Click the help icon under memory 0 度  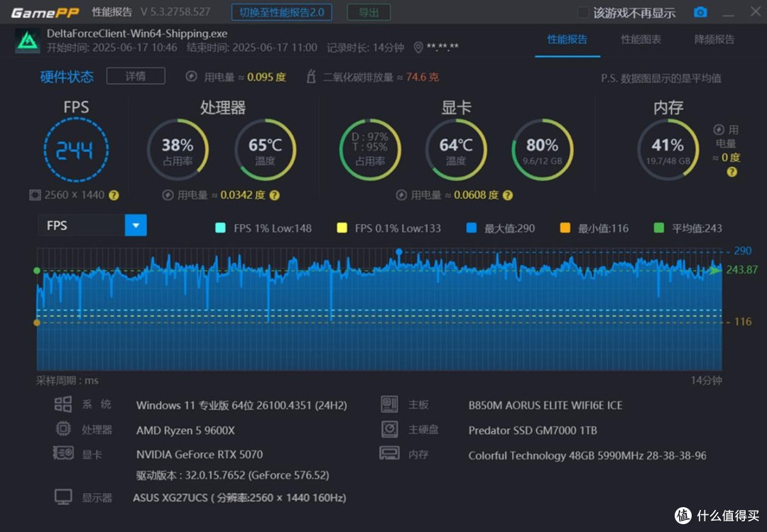point(731,172)
